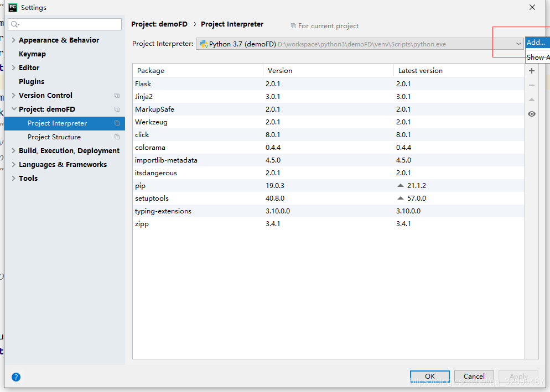550x392 pixels.
Task: Click the Cancel button
Action: [x=474, y=376]
